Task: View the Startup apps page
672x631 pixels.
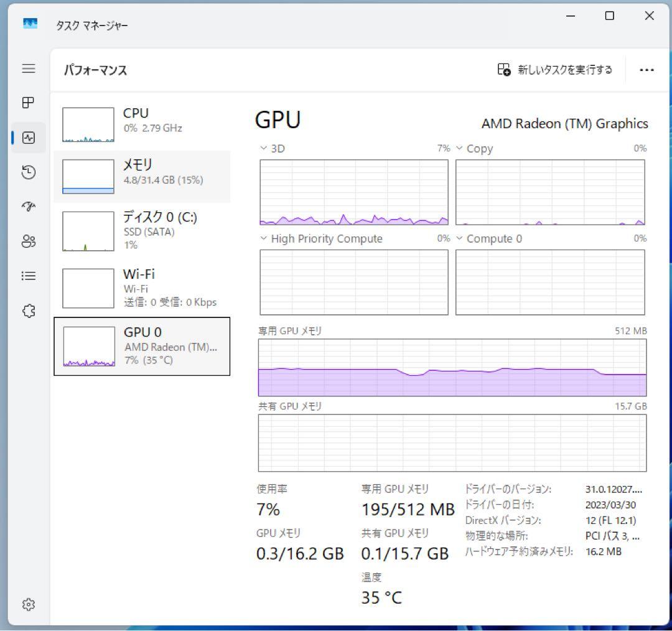Action: tap(29, 207)
